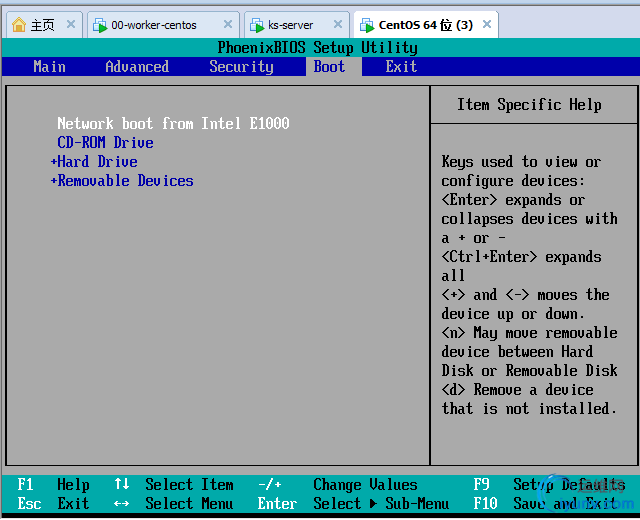Expand the plus sign before Removable Devices
This screenshot has width=640, height=520.
(53, 181)
